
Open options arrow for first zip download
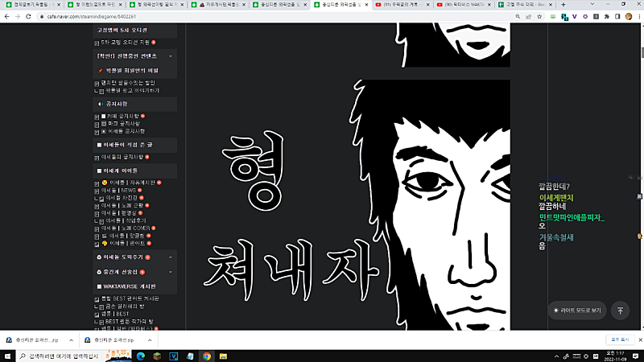point(71,340)
